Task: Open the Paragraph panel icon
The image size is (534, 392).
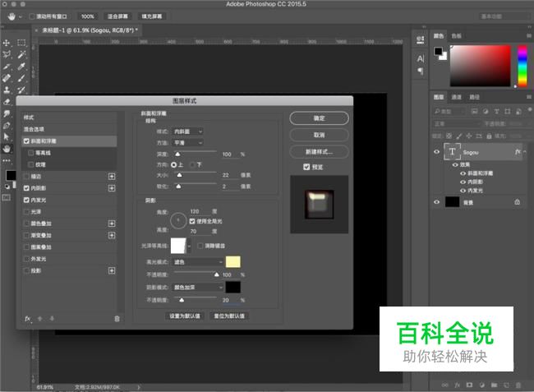Action: (421, 71)
